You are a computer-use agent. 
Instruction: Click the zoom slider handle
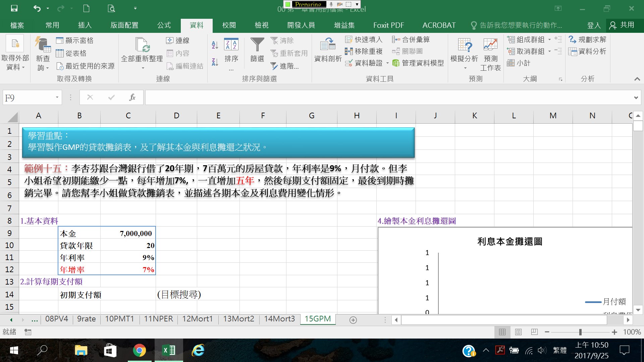pyautogui.click(x=580, y=332)
